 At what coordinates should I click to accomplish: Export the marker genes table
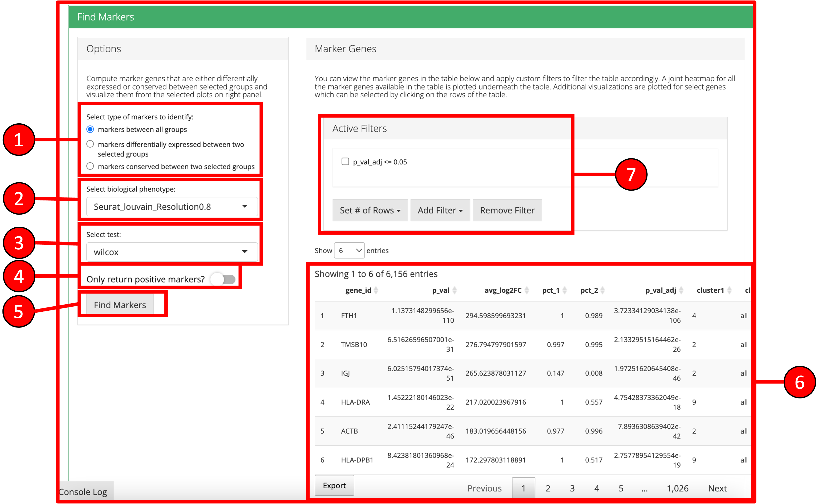point(334,486)
